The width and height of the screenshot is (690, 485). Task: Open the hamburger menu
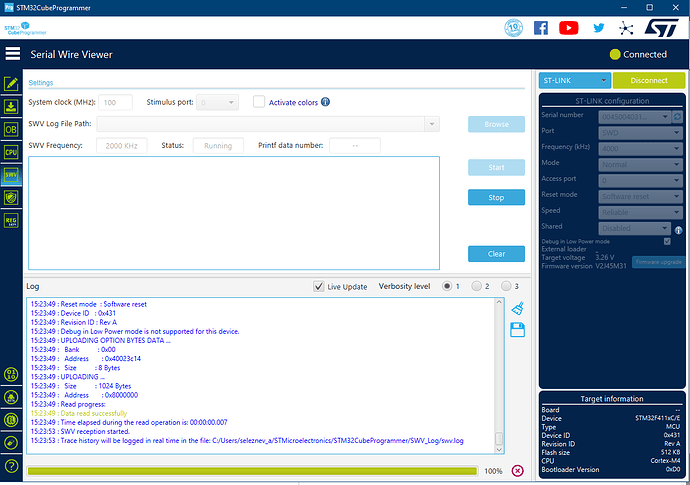point(13,54)
